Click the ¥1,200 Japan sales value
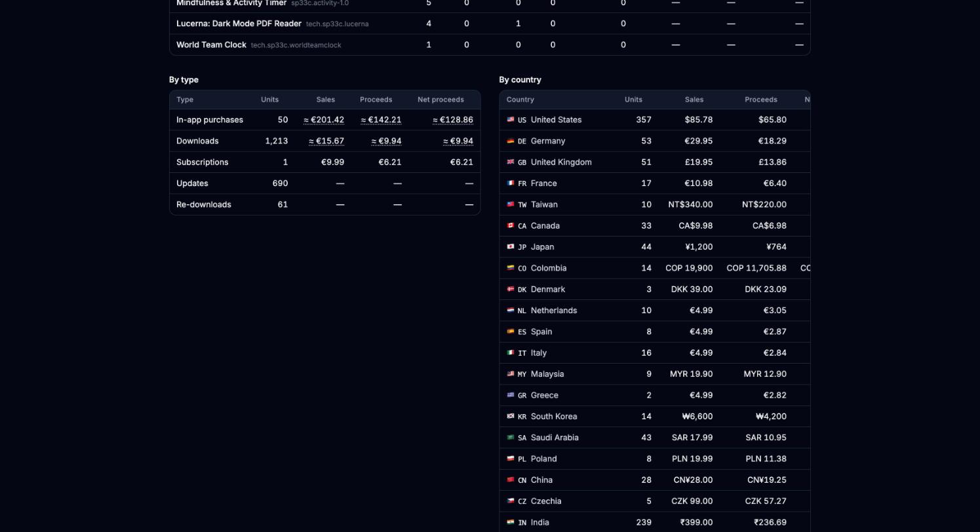Image resolution: width=980 pixels, height=532 pixels. point(699,247)
